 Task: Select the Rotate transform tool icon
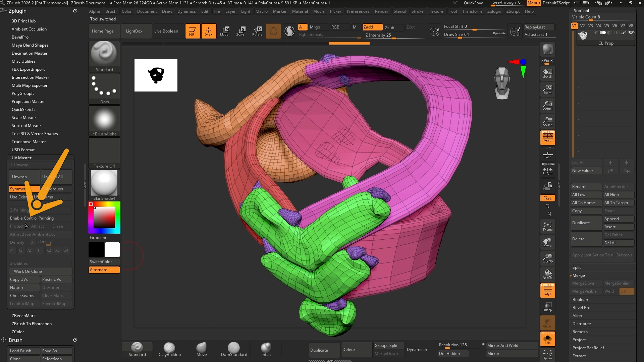[x=257, y=31]
